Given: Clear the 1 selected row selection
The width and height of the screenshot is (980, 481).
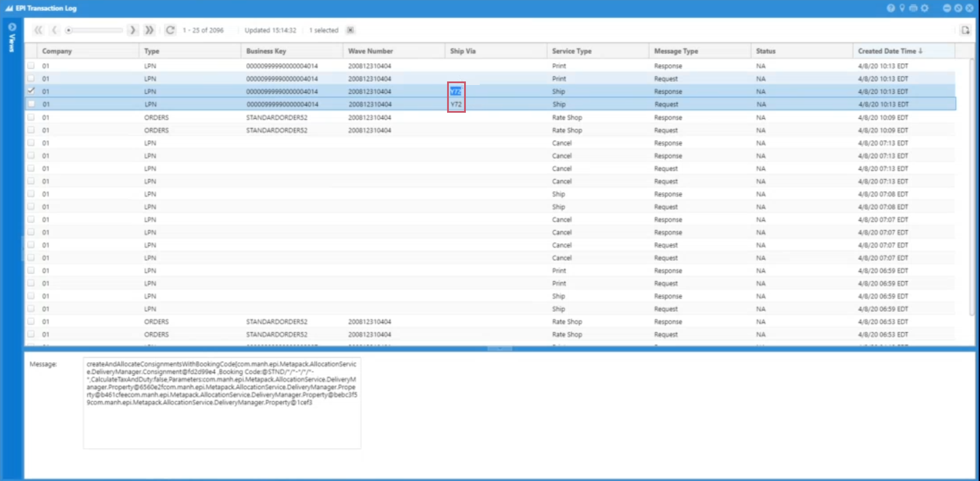Looking at the screenshot, I should tap(351, 30).
